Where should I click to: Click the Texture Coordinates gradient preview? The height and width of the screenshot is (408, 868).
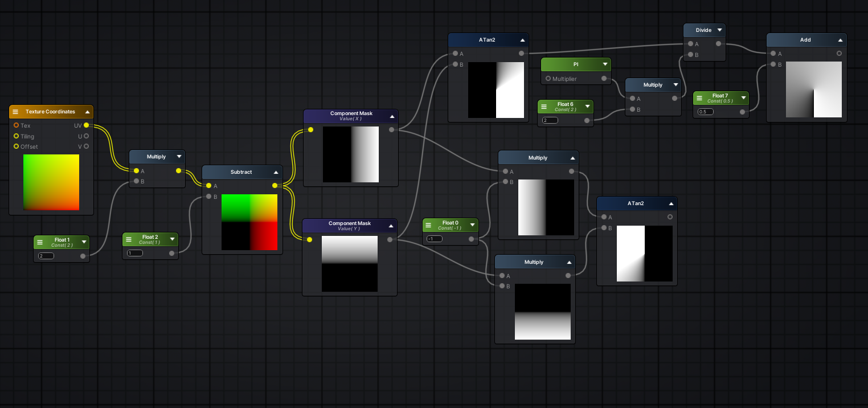[51, 182]
